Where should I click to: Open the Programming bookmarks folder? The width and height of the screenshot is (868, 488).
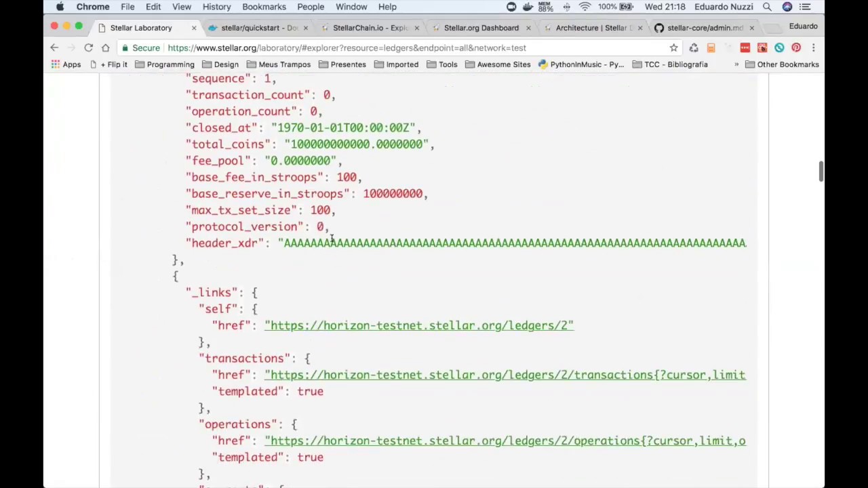tap(165, 64)
